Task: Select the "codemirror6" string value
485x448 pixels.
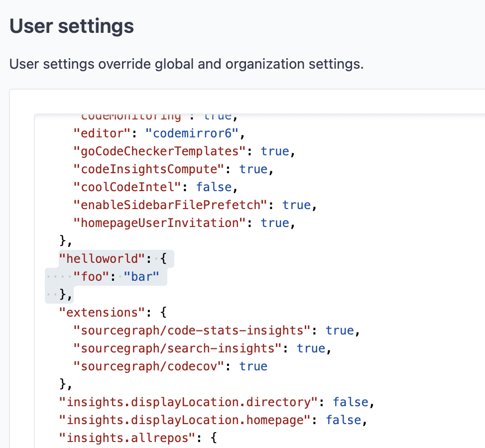Action: [x=192, y=133]
